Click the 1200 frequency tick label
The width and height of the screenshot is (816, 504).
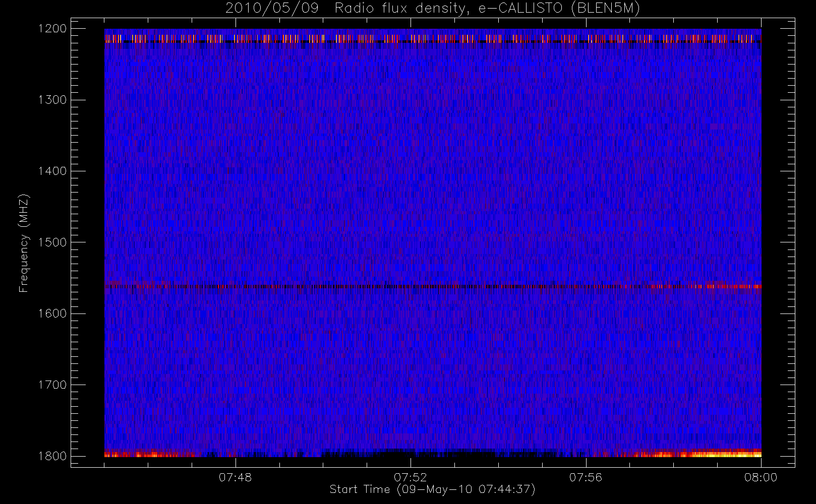click(x=52, y=29)
